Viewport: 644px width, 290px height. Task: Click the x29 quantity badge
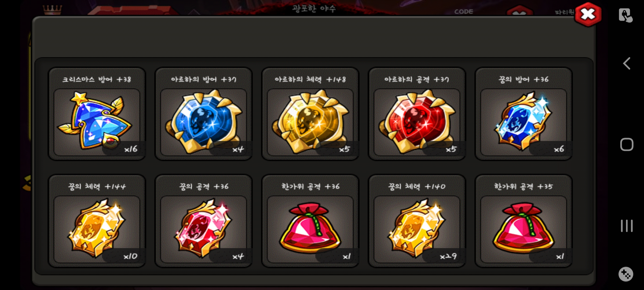point(448,256)
